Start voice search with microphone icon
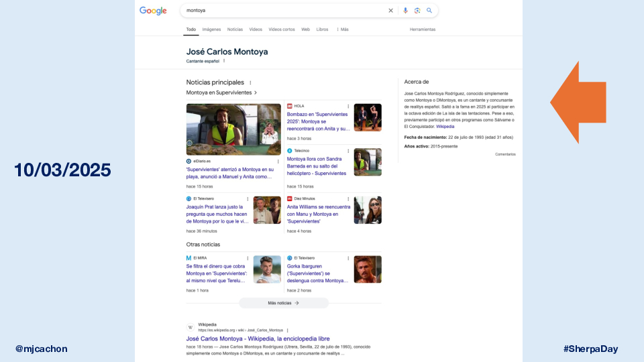The width and height of the screenshot is (644, 362). tap(405, 11)
